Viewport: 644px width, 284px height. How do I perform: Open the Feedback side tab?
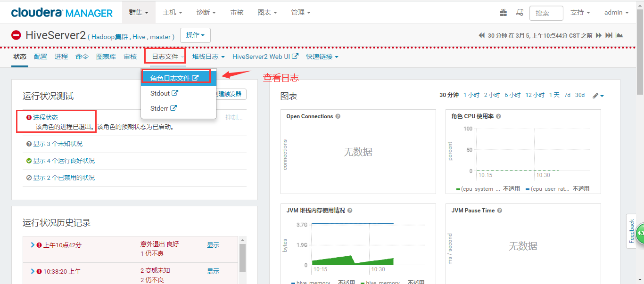point(631,231)
